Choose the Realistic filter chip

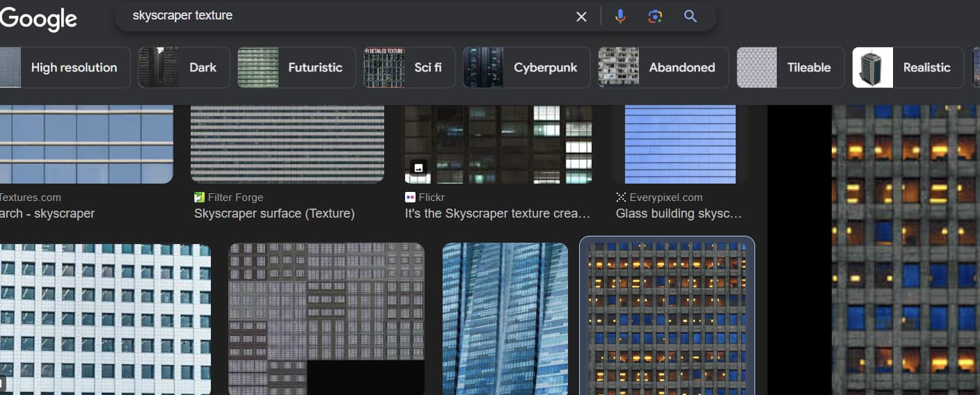(908, 67)
